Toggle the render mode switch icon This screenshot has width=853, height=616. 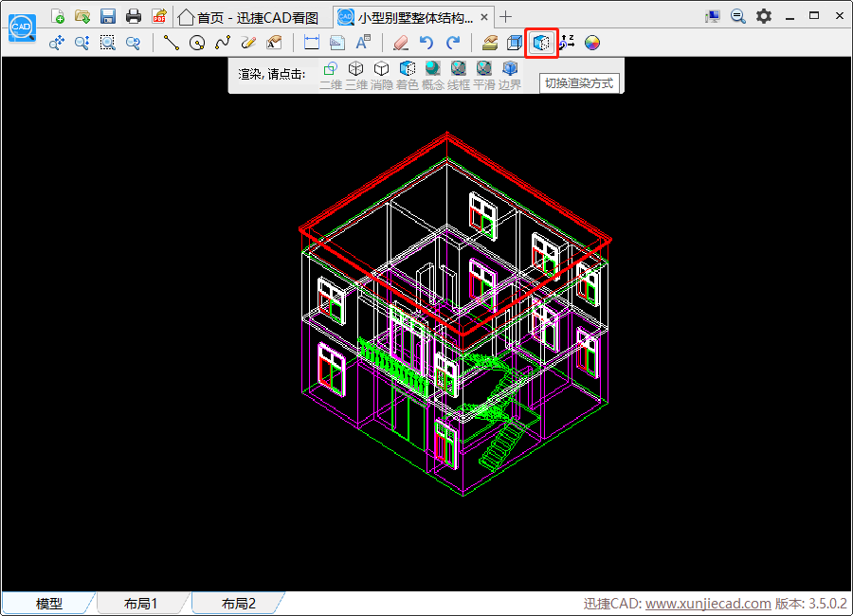click(541, 43)
